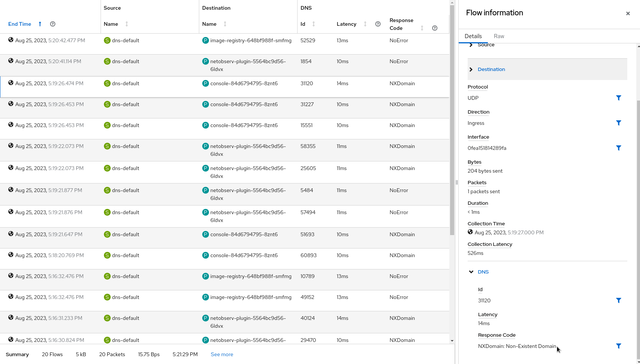This screenshot has width=640, height=364.
Task: Sort by DNS Id column
Action: pyautogui.click(x=314, y=24)
